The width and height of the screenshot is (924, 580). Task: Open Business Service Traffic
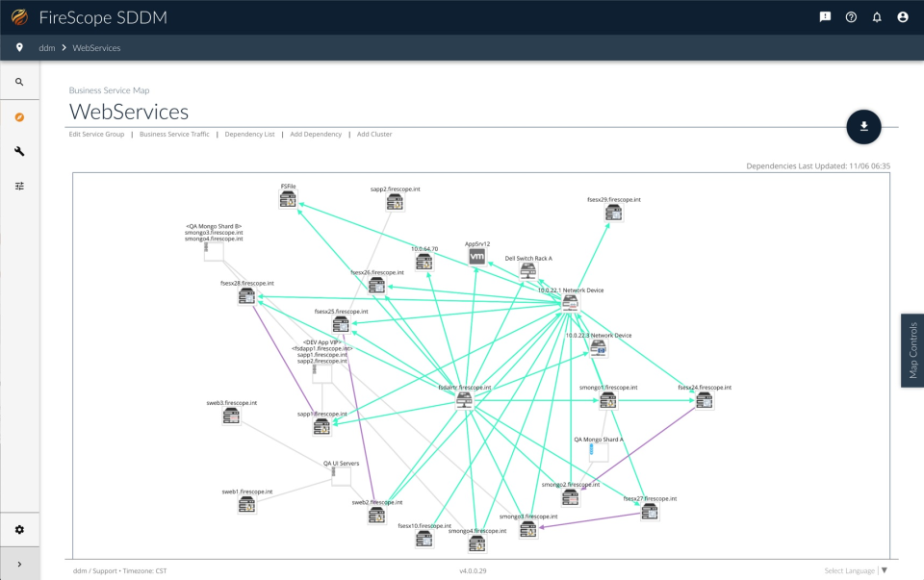(174, 135)
